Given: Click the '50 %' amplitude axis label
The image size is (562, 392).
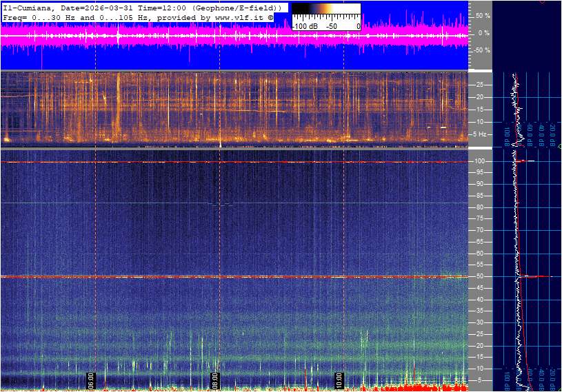Looking at the screenshot, I should pos(483,16).
